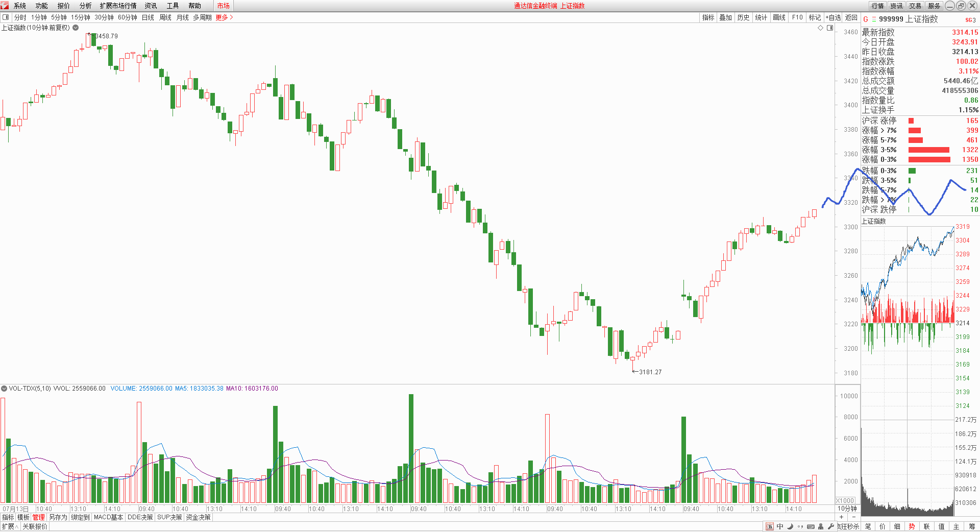This screenshot has width=980, height=532.
Task: Click the IME soft keyboard icon
Action: [x=811, y=526]
